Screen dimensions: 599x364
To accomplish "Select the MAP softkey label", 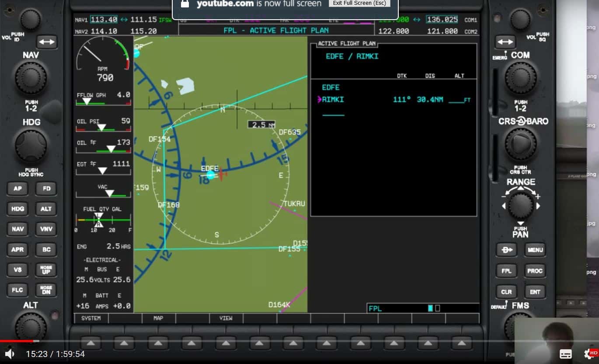I will click(158, 318).
